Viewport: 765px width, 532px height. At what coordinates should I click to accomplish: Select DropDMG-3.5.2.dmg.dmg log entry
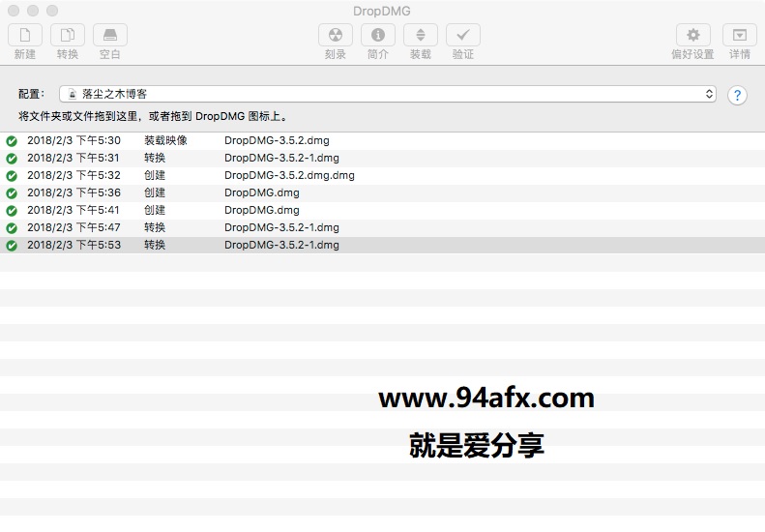coord(289,175)
